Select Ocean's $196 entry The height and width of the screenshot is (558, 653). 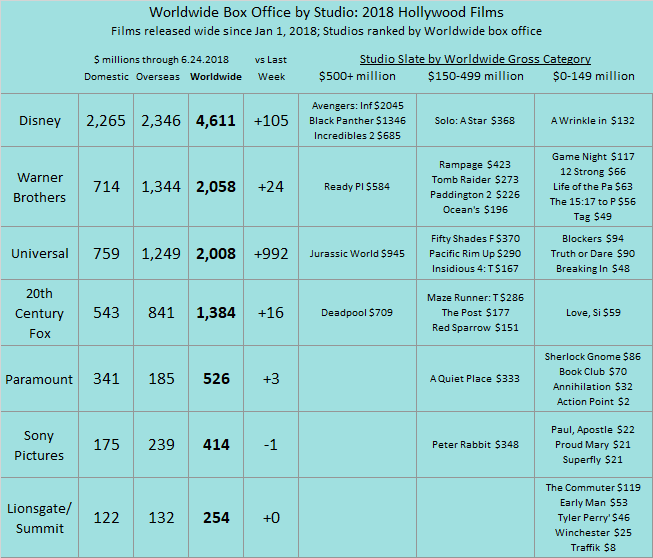coord(475,209)
